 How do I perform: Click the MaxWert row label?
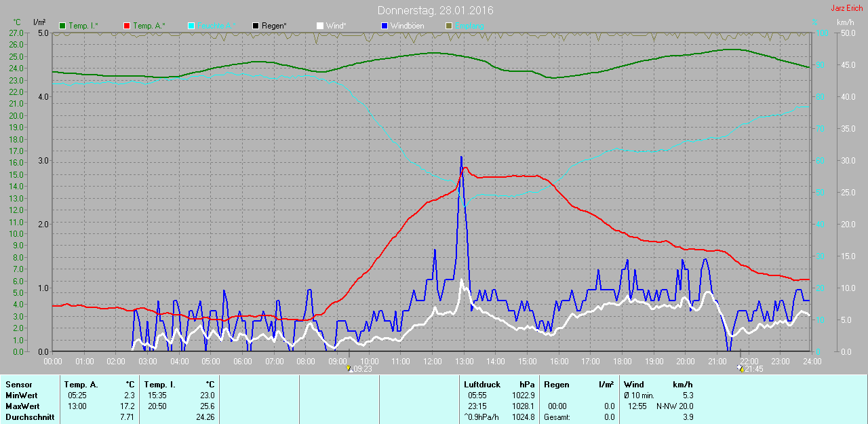(22, 406)
